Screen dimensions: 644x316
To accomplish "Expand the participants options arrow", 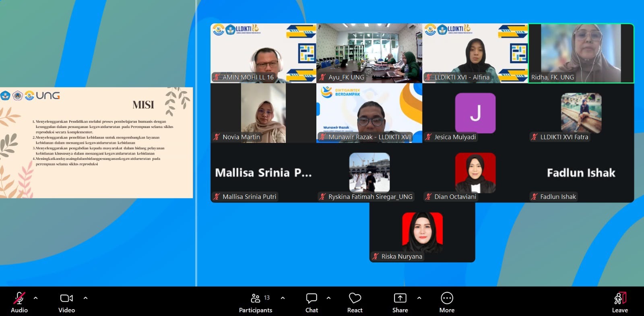I will 283,298.
